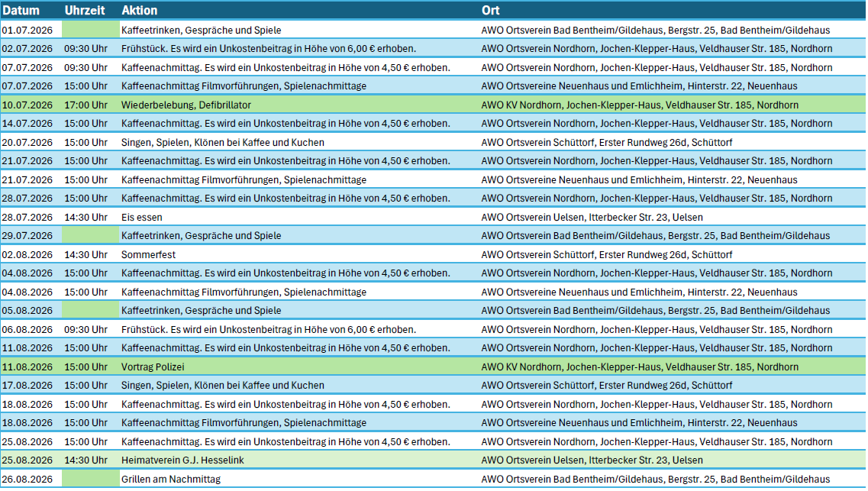Click the Uhrzeit column header
This screenshot has width=868, height=491.
click(85, 11)
